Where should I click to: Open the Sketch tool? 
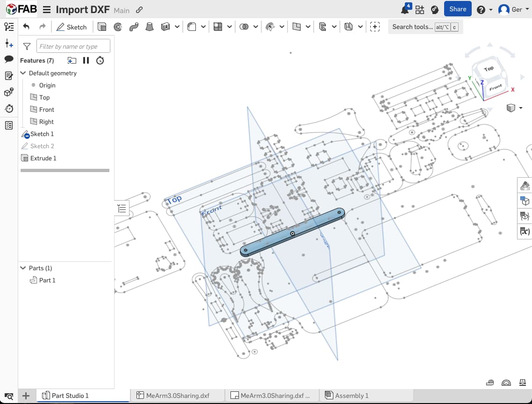(71, 27)
